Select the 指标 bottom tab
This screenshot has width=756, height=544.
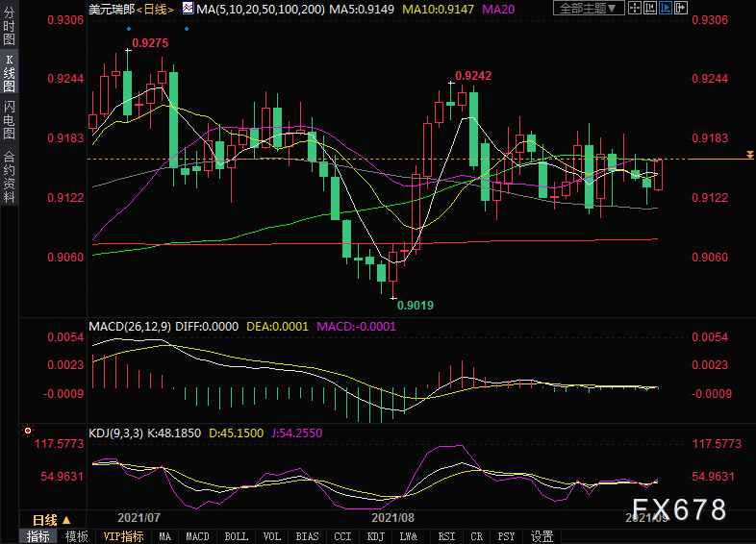tap(38, 536)
